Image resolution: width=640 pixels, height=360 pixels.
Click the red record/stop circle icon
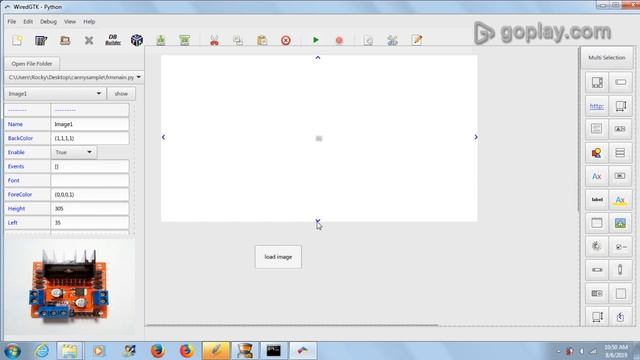click(339, 40)
